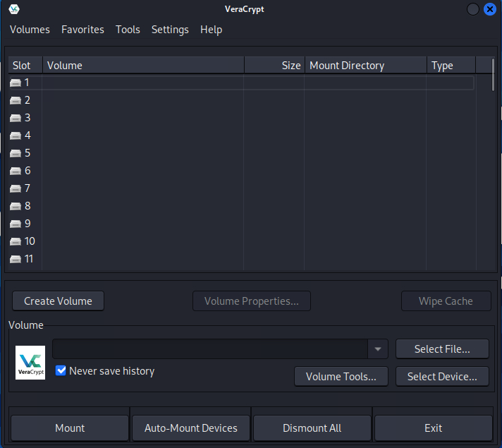Select the drive icon for slot 1
Viewport: 502px width, 448px height.
click(16, 83)
